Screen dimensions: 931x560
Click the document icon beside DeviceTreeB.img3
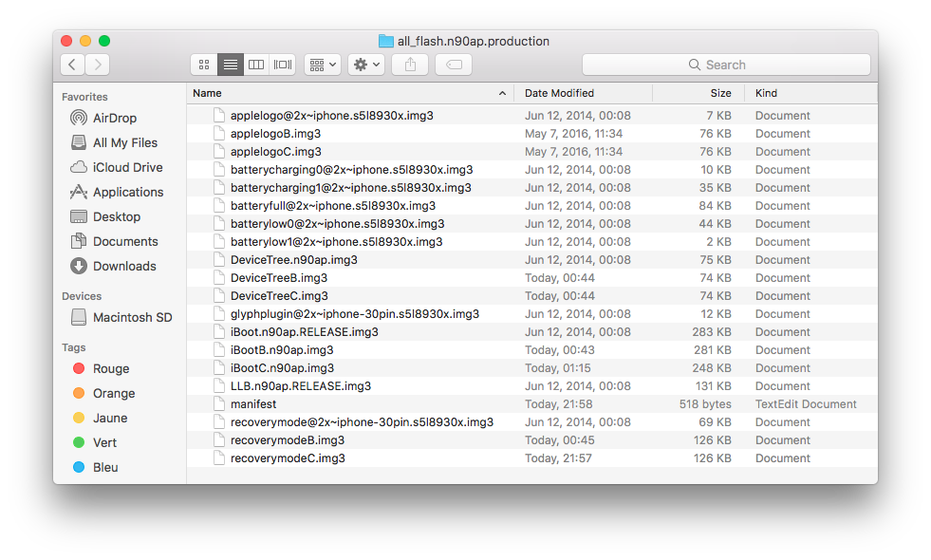[x=219, y=277]
